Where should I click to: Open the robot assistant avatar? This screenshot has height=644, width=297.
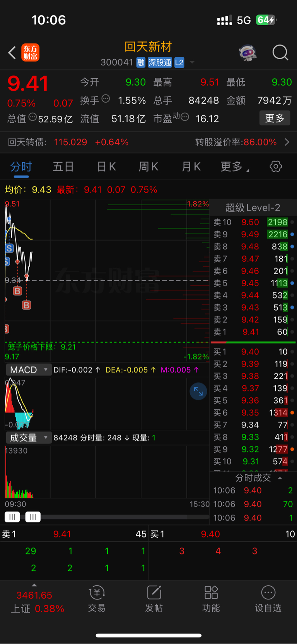click(248, 53)
